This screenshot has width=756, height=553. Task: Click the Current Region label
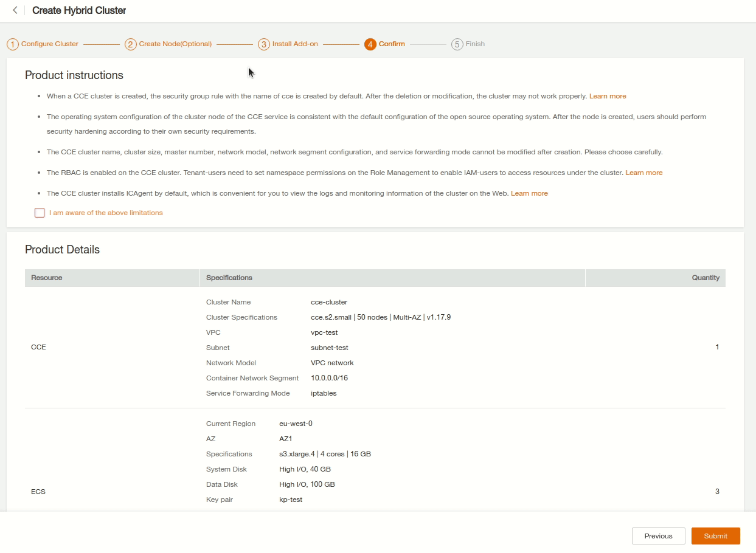click(231, 424)
